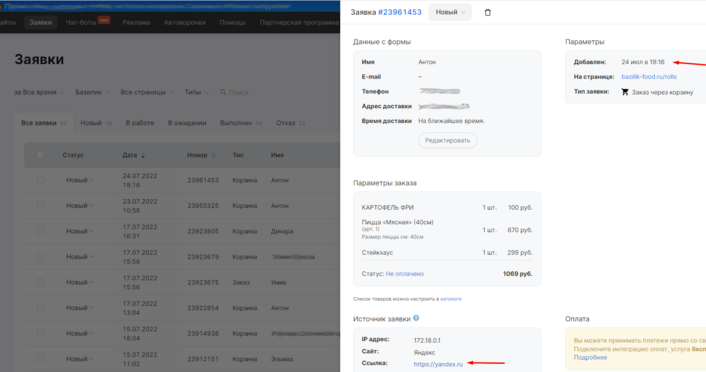Click 'Стейкхаус' order item
Screen dimensions: 706x372
click(377, 253)
